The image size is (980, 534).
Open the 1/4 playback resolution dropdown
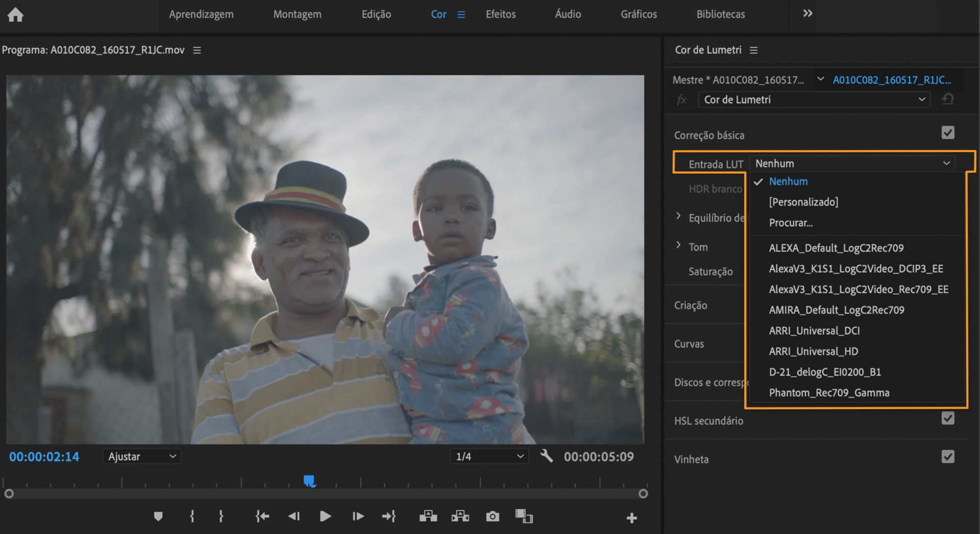[x=488, y=456]
